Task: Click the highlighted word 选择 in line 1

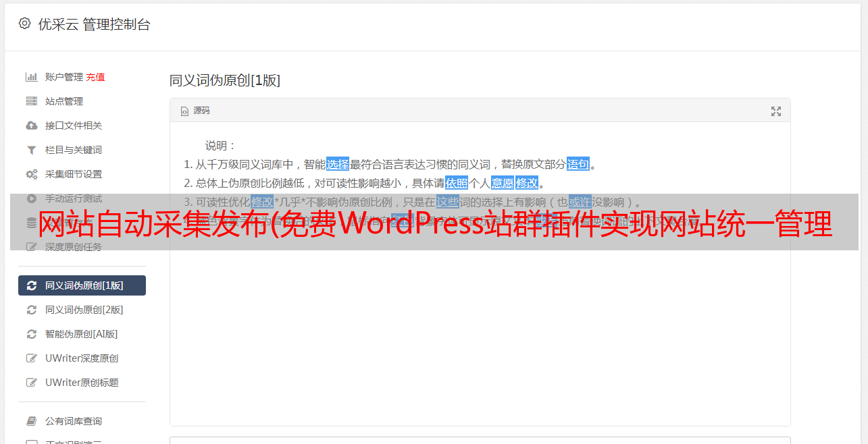Action: [x=338, y=164]
